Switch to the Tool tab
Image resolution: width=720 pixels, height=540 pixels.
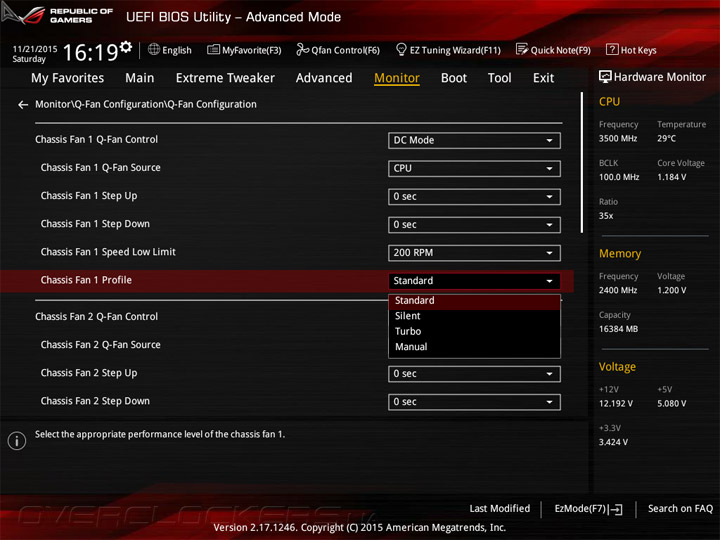pyautogui.click(x=500, y=78)
